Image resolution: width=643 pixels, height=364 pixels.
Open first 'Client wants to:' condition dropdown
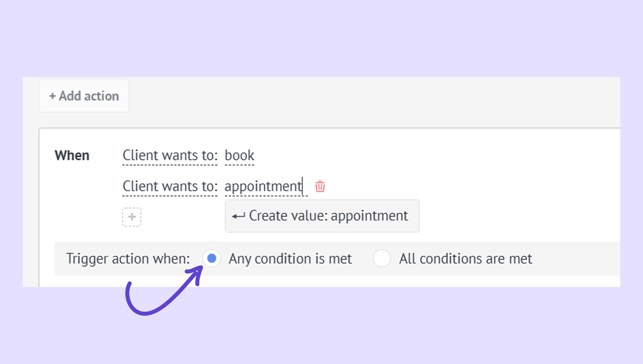pos(170,156)
